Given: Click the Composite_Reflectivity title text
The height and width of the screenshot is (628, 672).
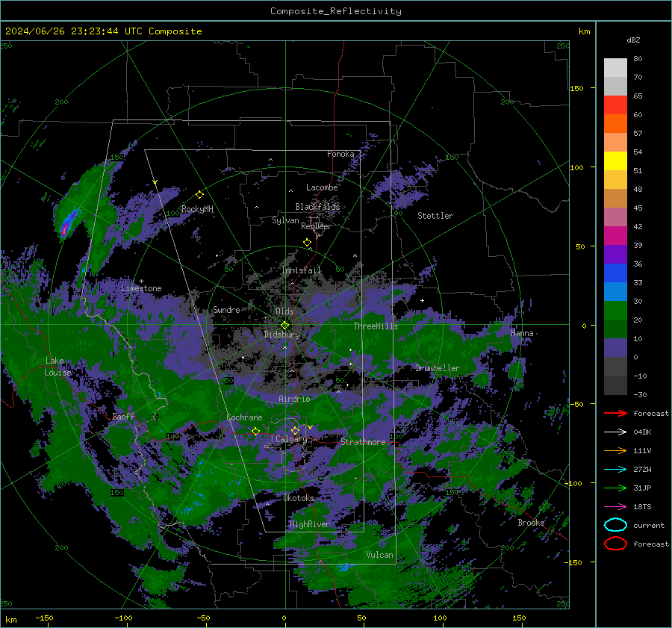Looking at the screenshot, I should (335, 11).
